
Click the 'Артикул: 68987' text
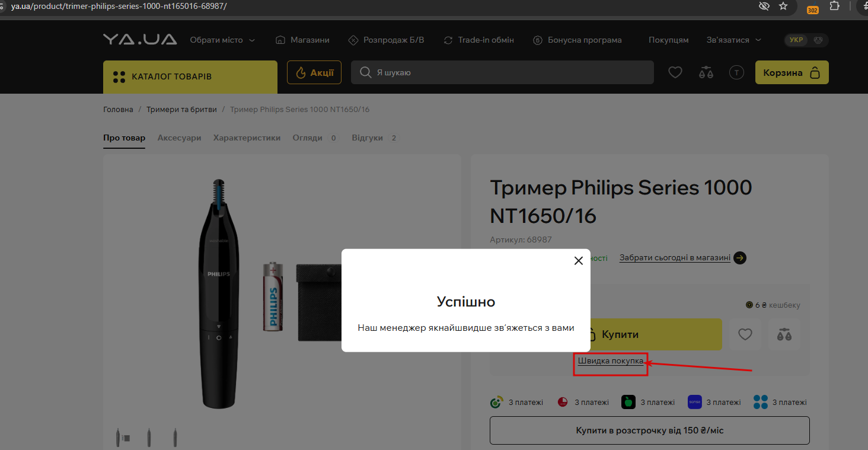point(521,240)
